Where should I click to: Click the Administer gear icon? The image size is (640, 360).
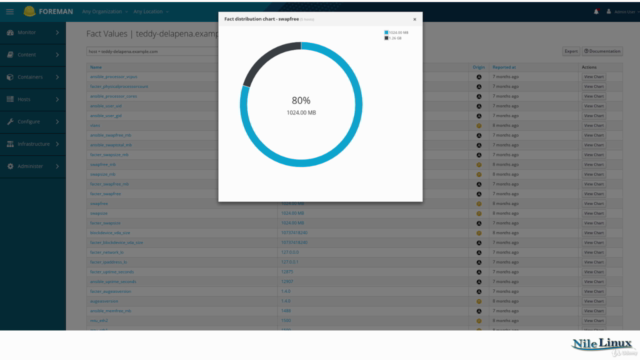(10, 166)
